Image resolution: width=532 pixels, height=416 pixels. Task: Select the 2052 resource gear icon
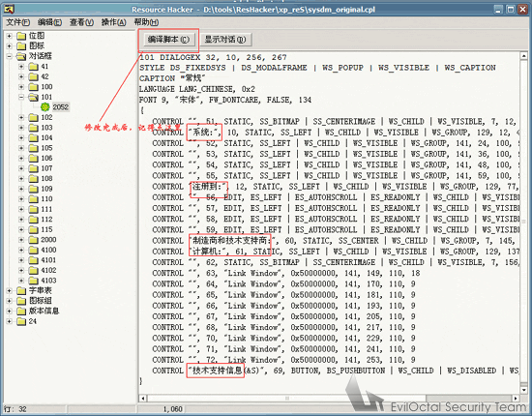point(45,107)
